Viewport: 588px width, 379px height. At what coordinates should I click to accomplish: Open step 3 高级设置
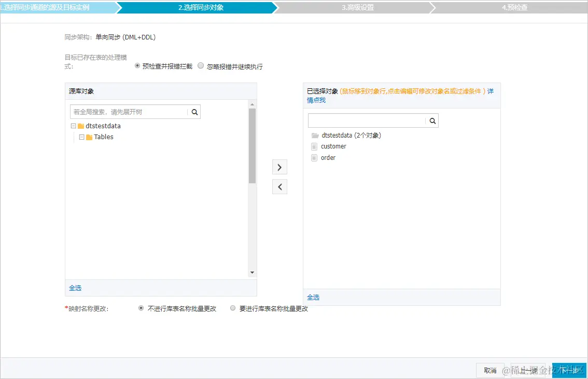[x=358, y=7]
